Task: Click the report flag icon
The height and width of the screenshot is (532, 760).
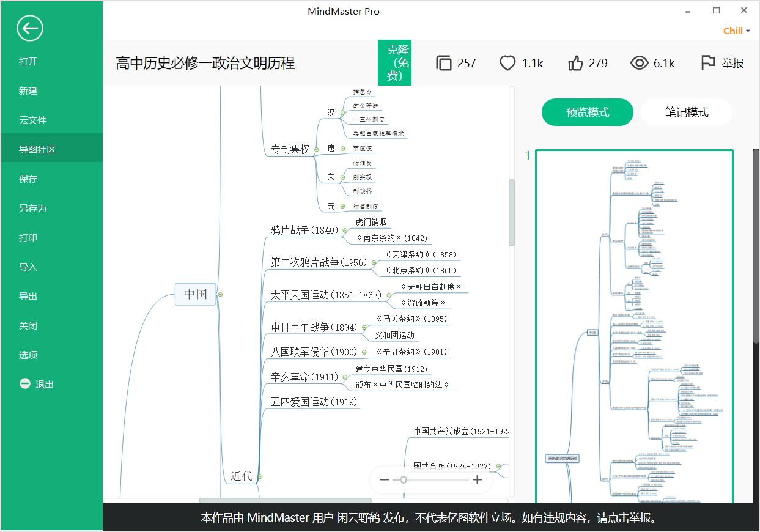Action: coord(707,63)
